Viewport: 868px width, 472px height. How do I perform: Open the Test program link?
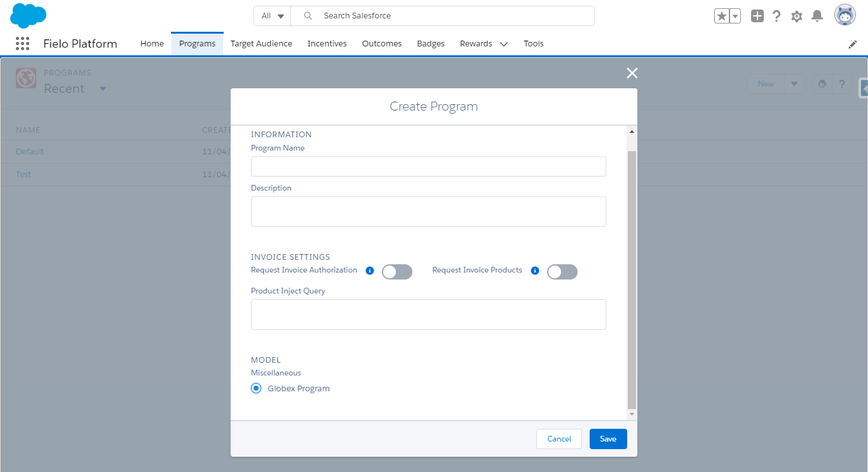tap(24, 174)
